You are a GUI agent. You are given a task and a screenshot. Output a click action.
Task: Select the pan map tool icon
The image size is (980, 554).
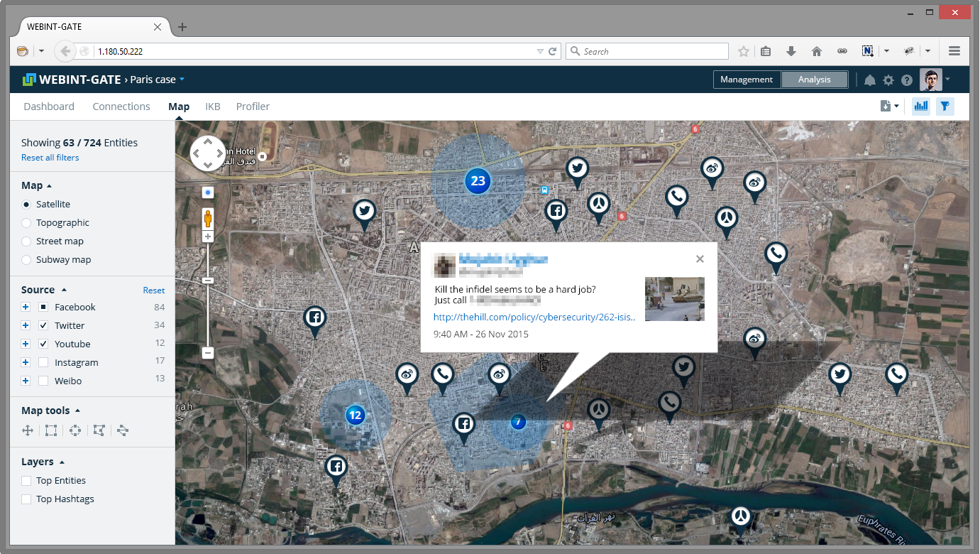coord(28,430)
